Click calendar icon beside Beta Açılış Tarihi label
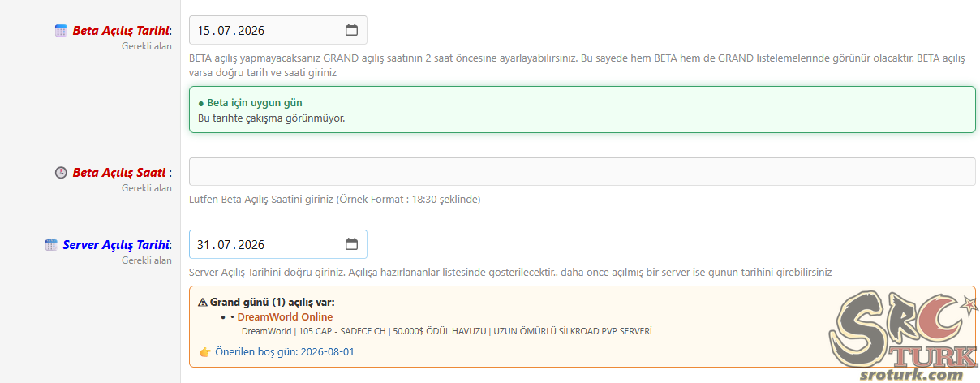The height and width of the screenshot is (383, 980). [x=61, y=31]
